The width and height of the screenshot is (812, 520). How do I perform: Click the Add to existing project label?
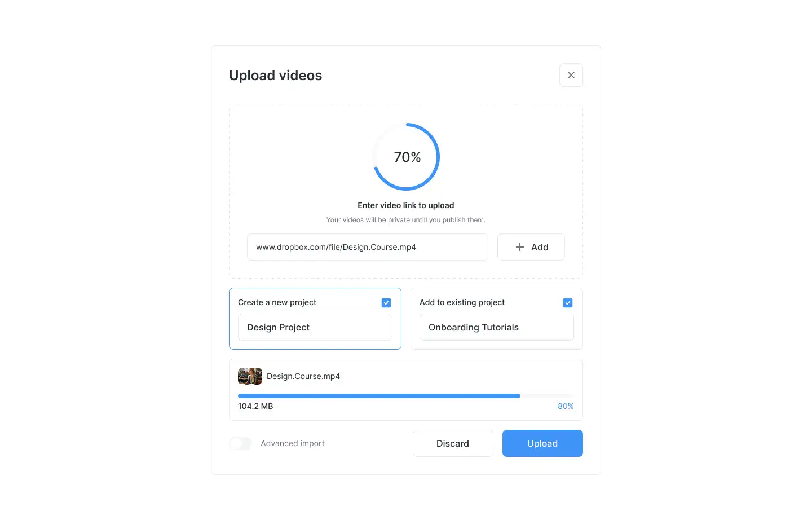pos(462,302)
